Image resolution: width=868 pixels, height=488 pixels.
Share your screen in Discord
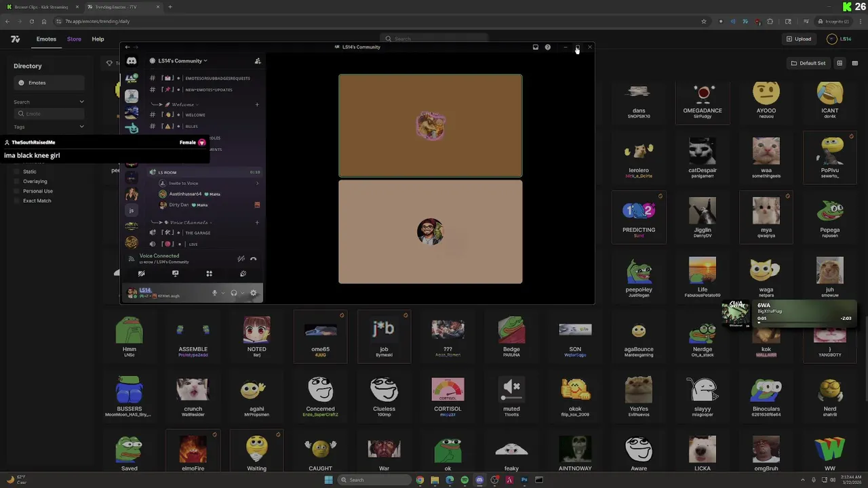coord(175,273)
